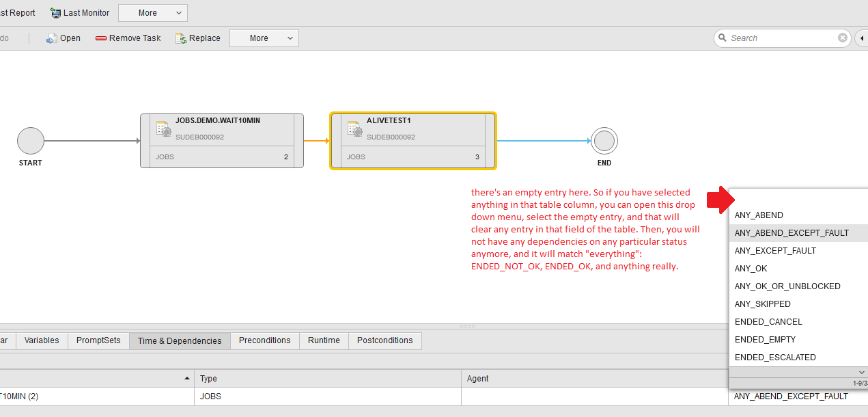
Task: Open the Postconditions tab
Action: pyautogui.click(x=384, y=340)
